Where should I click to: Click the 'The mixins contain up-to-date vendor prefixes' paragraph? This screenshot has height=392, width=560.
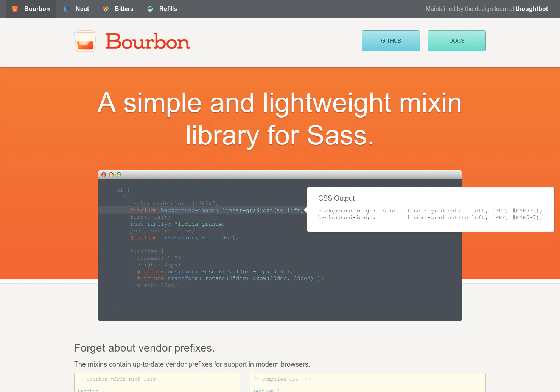coord(192,364)
